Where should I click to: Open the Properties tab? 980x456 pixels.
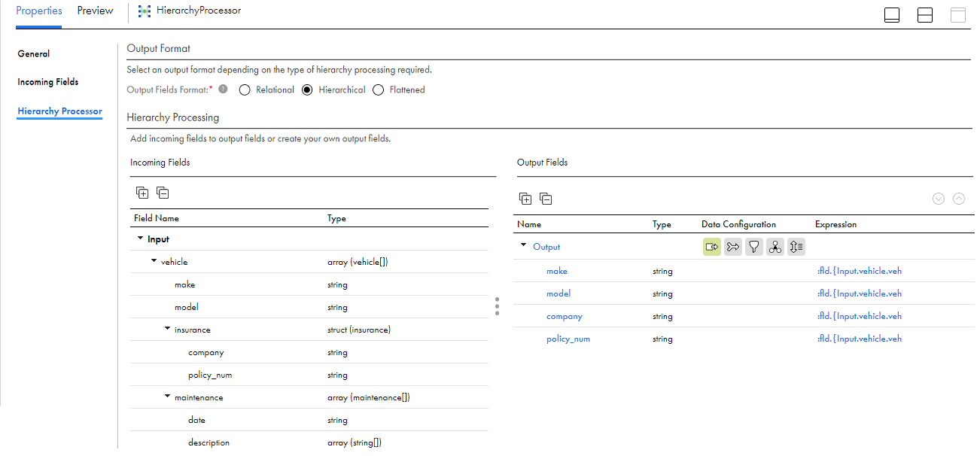(x=39, y=11)
